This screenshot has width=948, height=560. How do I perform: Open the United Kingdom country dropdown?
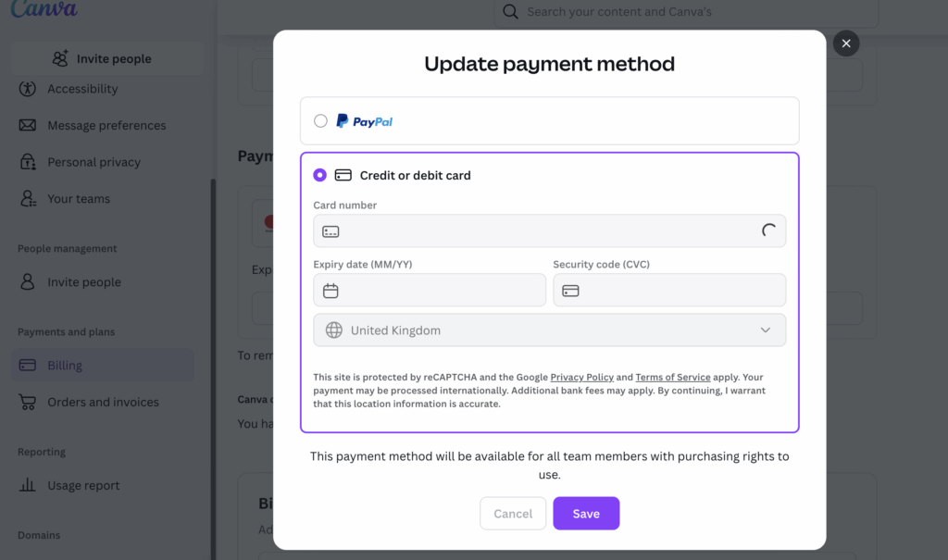click(x=549, y=330)
